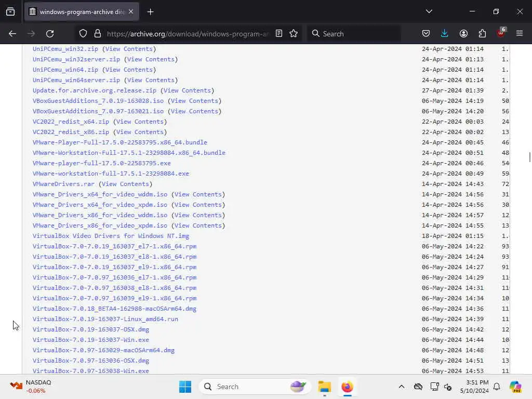Open Update.for.archive.org.release.zip link
This screenshot has width=532, height=399.
95,90
